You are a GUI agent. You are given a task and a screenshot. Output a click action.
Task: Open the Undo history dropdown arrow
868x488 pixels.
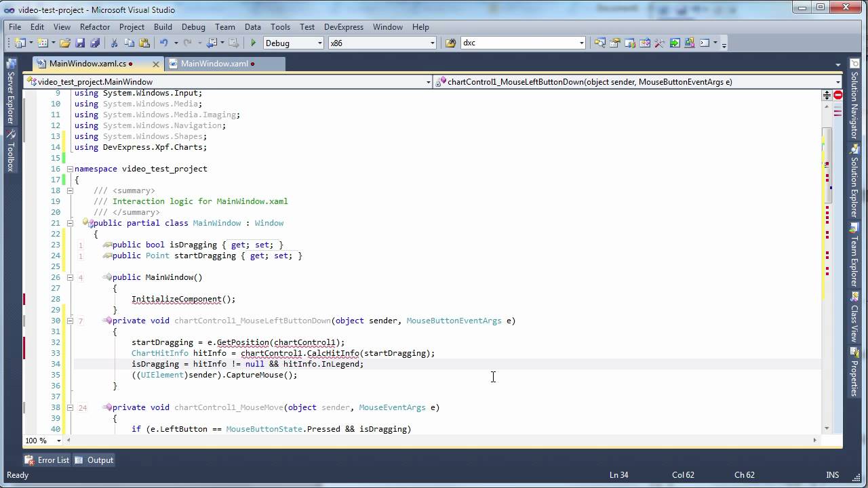[x=176, y=43]
